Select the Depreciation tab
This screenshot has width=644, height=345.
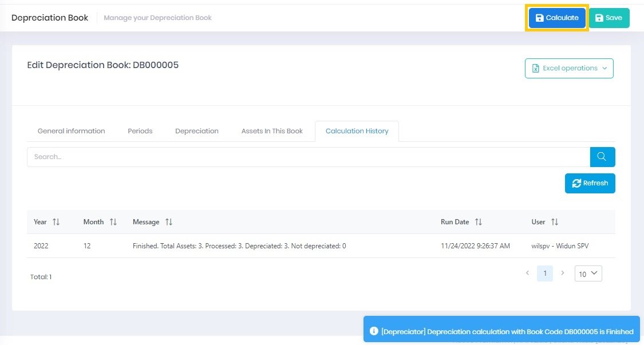[197, 131]
